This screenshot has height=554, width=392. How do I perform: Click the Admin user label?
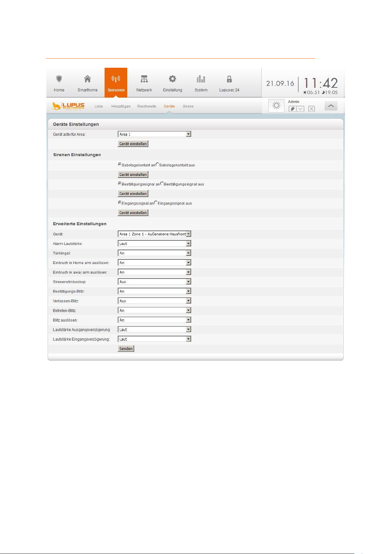coord(294,102)
